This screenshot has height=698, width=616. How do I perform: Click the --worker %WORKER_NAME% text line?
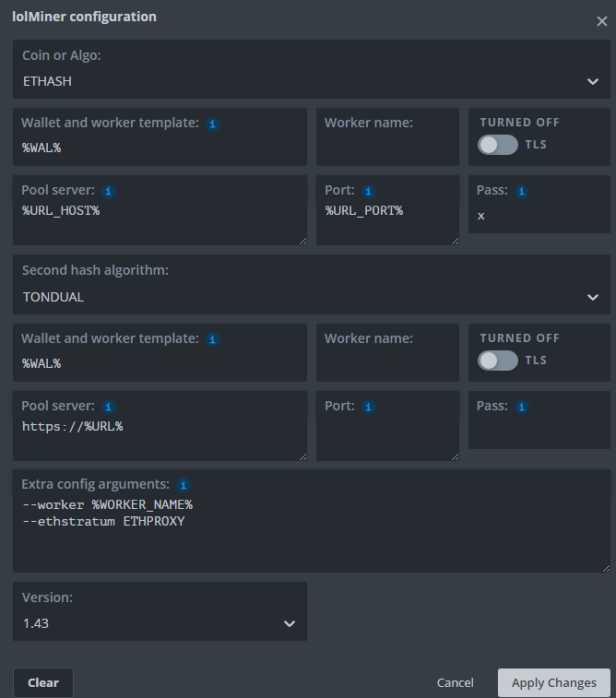[x=107, y=504]
